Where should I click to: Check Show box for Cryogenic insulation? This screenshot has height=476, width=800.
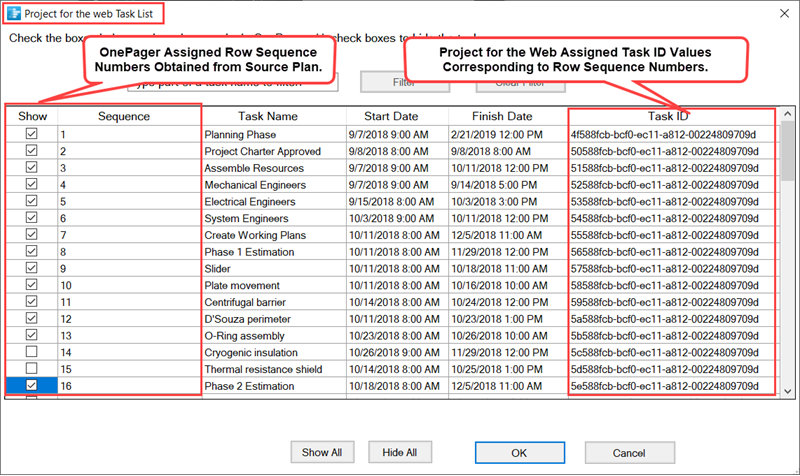tap(32, 352)
